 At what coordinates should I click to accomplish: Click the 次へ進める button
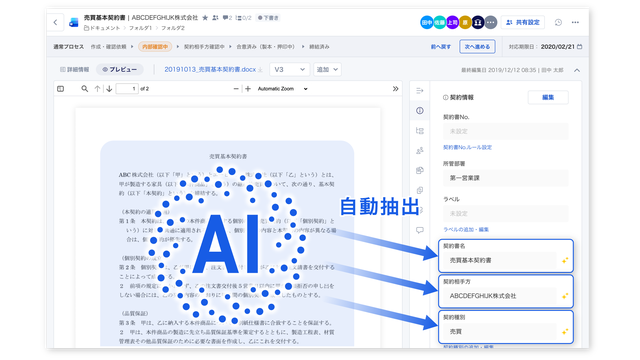click(x=477, y=47)
